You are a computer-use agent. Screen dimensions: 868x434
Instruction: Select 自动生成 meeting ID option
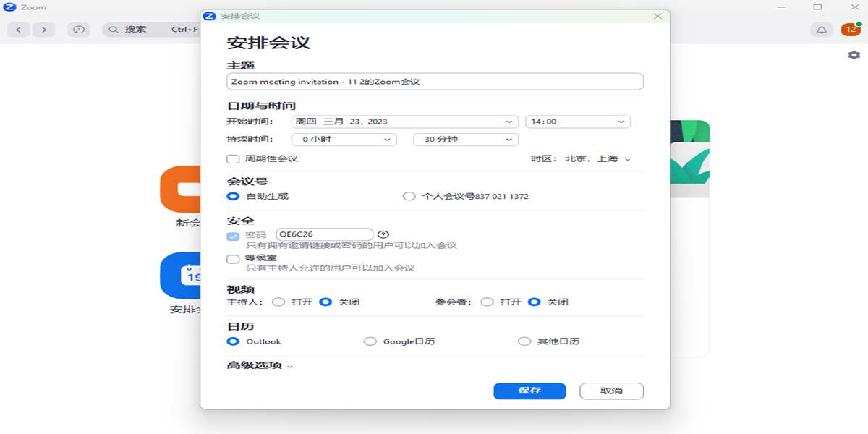(x=233, y=196)
